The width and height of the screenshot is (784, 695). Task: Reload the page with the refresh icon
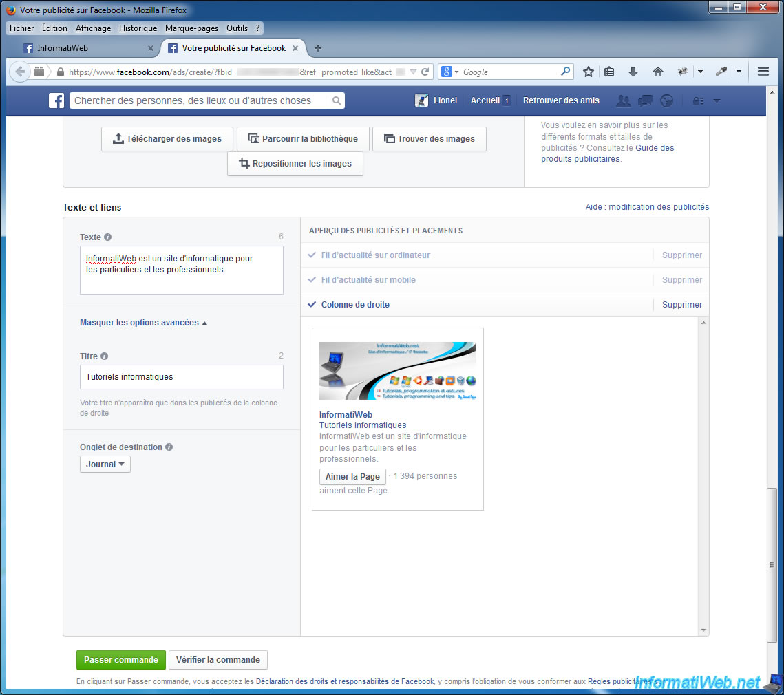click(425, 72)
